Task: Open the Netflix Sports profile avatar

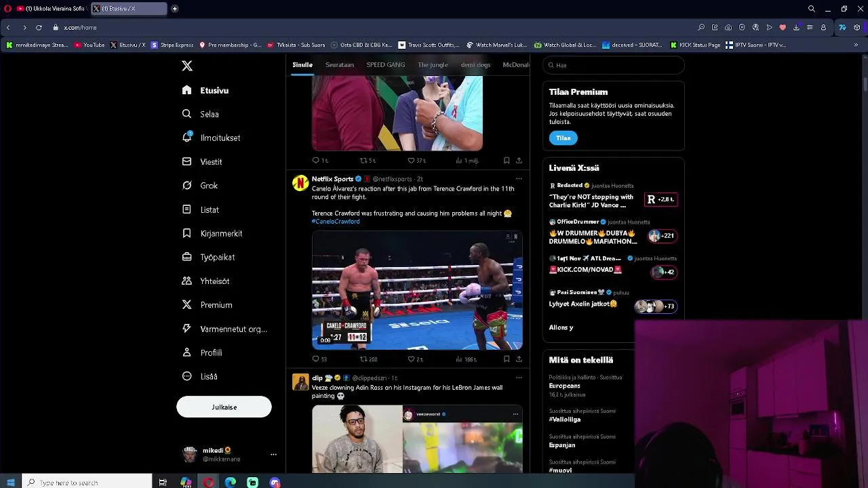Action: [300, 184]
